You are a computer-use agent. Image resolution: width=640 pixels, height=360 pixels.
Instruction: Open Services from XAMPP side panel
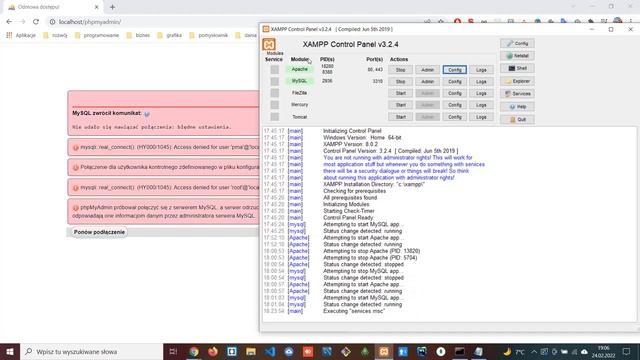[517, 94]
